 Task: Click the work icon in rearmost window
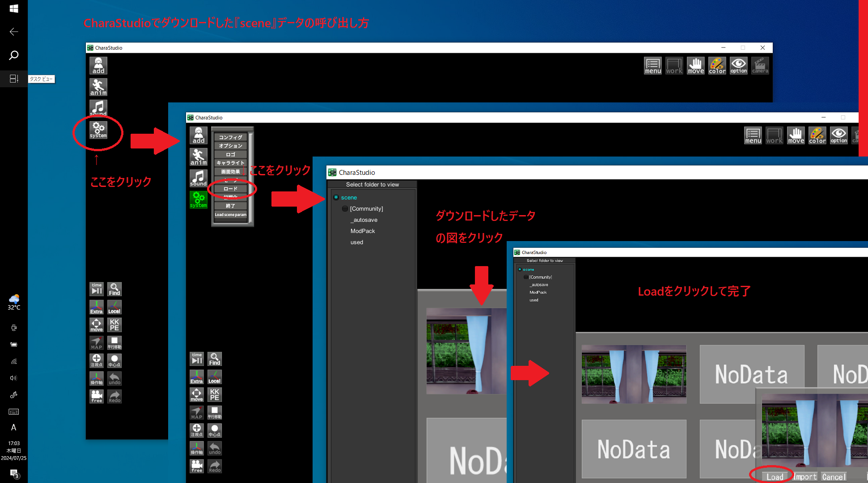click(x=674, y=66)
